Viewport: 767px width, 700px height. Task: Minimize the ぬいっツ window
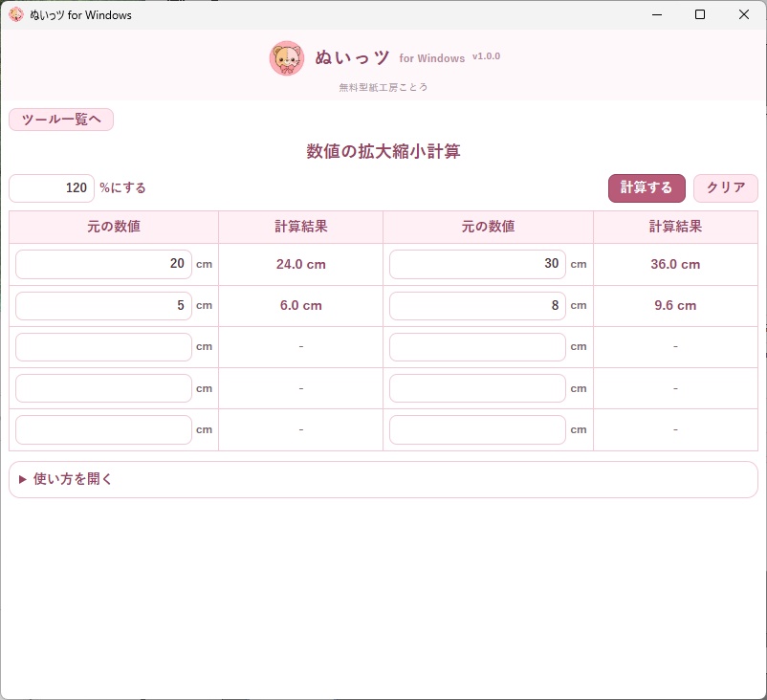(x=657, y=14)
